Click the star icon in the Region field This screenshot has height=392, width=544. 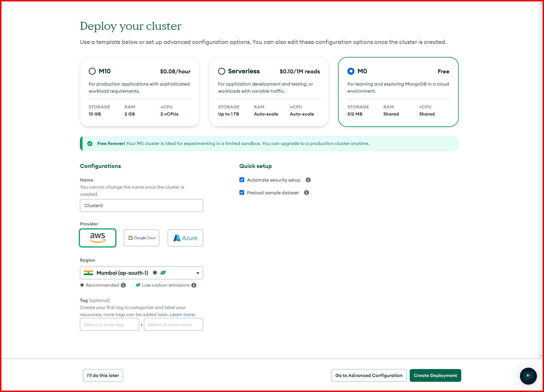click(x=155, y=272)
